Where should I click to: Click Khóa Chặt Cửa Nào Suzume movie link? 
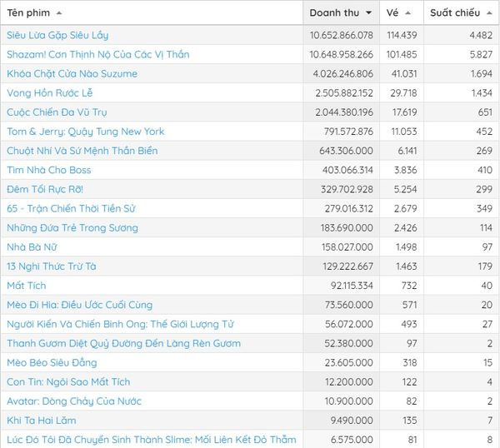(72, 73)
